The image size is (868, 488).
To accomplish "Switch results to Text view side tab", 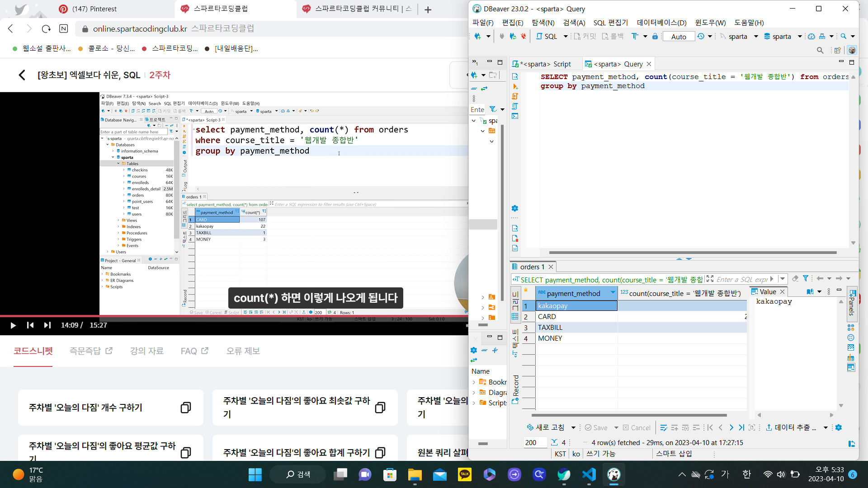I will point(515,343).
